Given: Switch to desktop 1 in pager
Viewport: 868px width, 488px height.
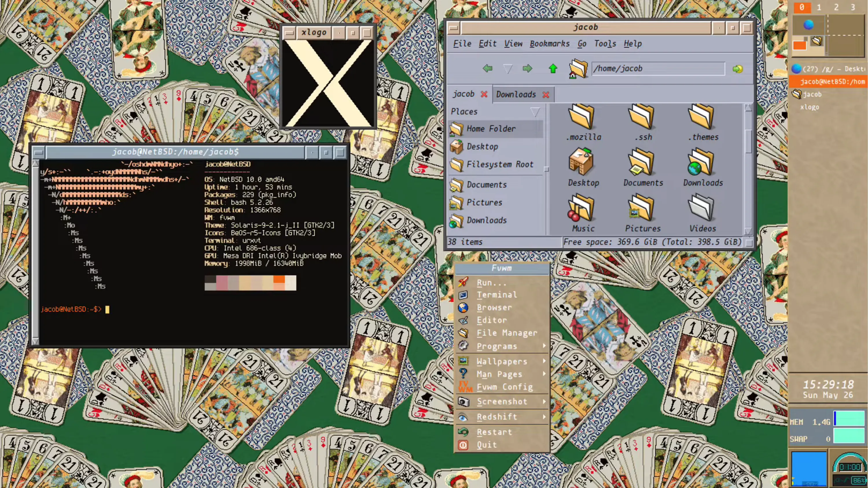Looking at the screenshot, I should tap(819, 7).
